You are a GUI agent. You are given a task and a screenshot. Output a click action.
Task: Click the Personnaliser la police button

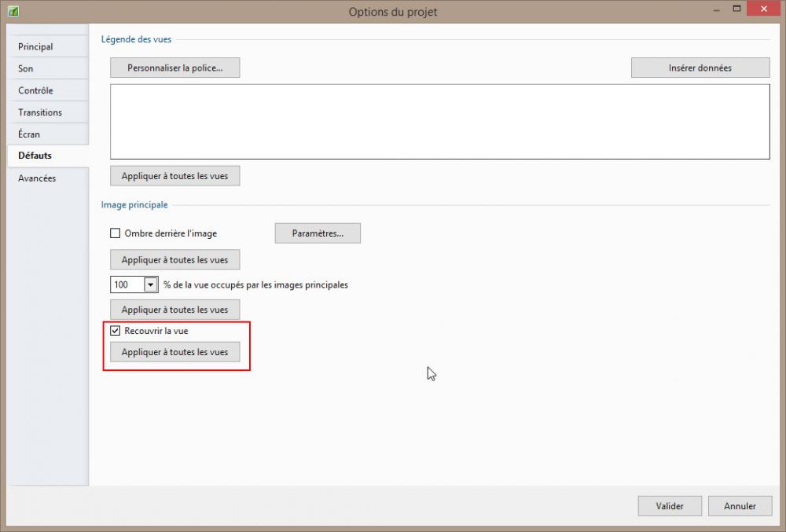(174, 68)
